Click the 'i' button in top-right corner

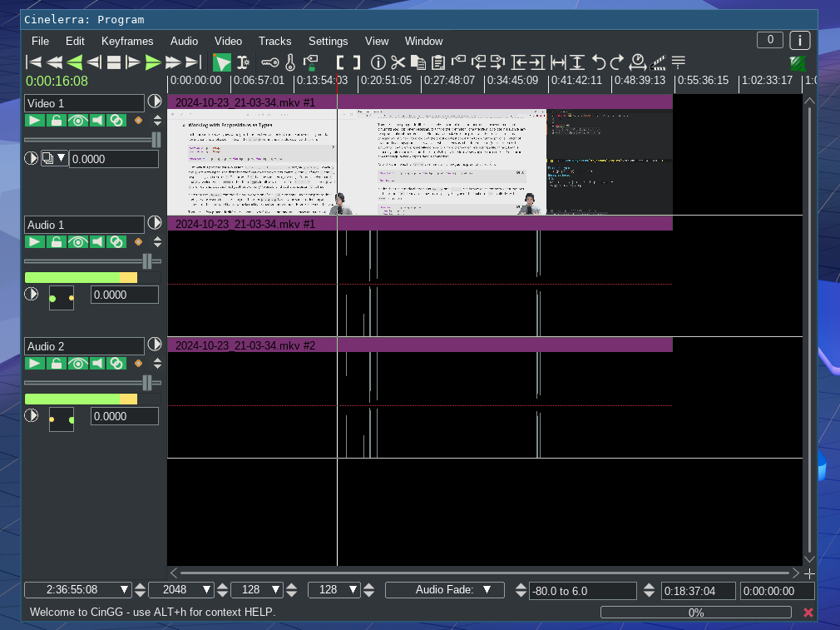[x=799, y=40]
